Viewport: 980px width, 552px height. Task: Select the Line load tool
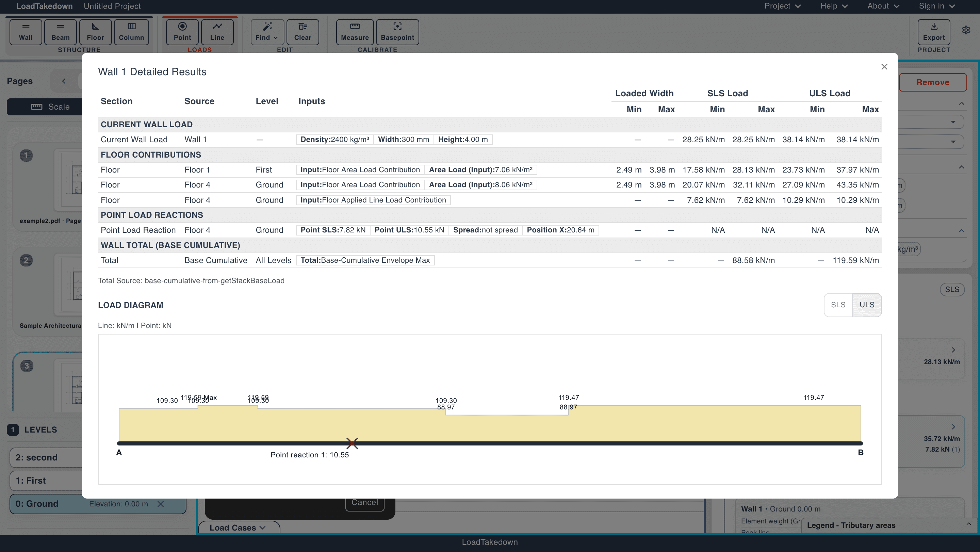pos(217,32)
